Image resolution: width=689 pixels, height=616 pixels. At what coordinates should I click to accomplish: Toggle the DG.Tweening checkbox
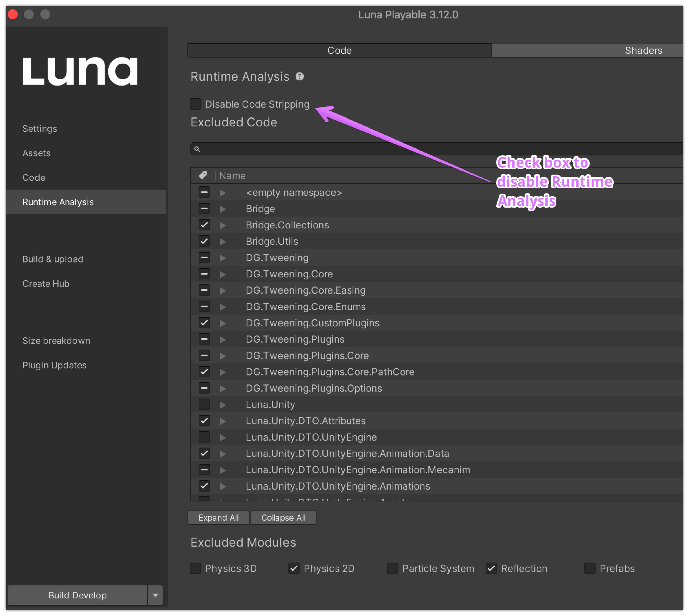204,258
